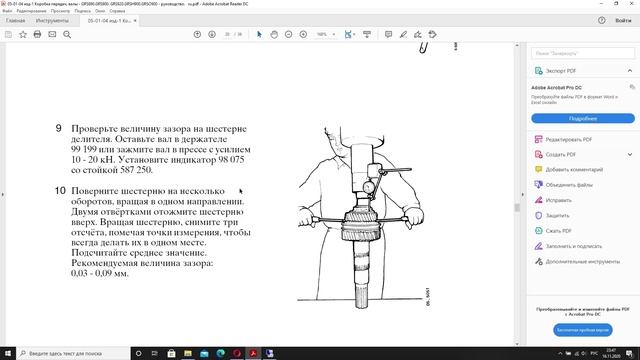Open the Windows Start menu
This screenshot has height=360, width=640.
pyautogui.click(x=8, y=353)
